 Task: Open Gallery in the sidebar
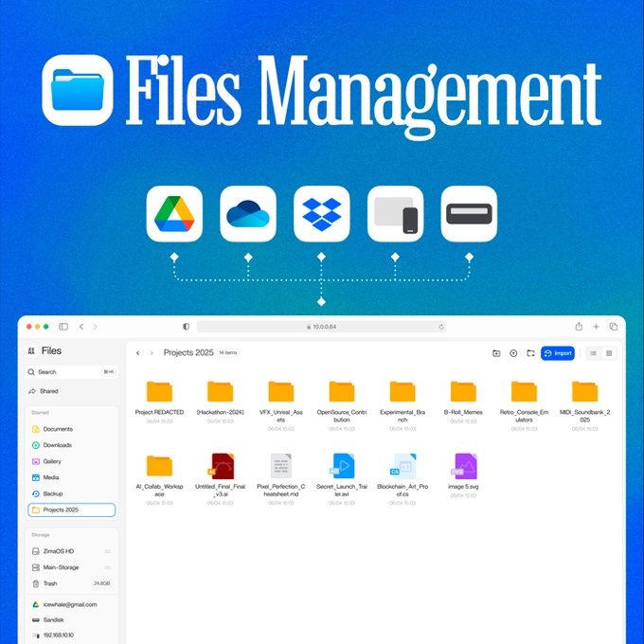(71, 461)
